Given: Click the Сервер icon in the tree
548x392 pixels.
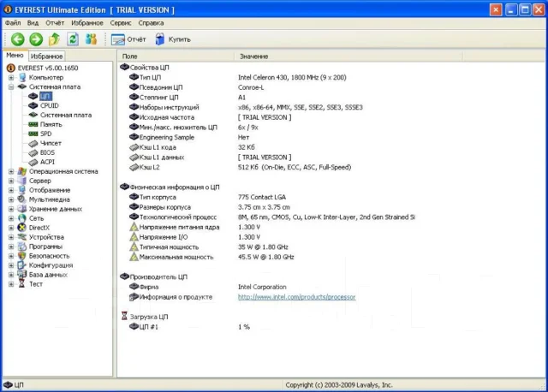Looking at the screenshot, I should point(22,181).
